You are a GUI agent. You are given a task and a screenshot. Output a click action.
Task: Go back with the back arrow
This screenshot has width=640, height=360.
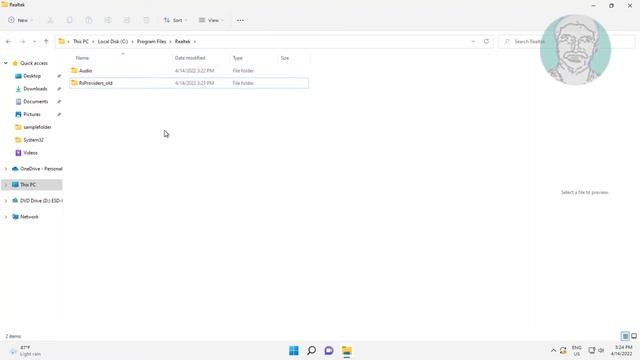[x=8, y=42]
